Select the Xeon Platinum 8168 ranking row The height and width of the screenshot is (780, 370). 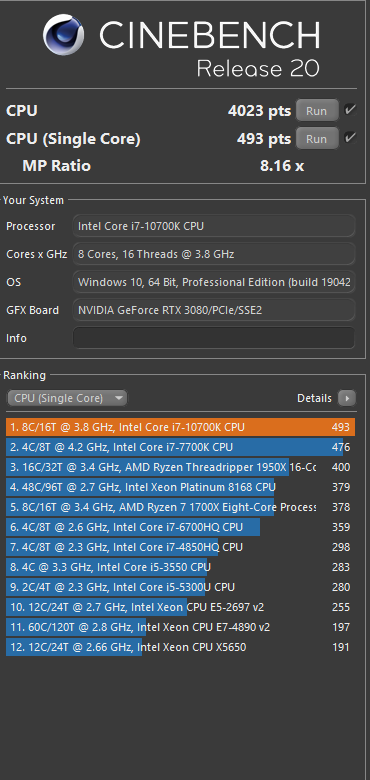click(181, 487)
